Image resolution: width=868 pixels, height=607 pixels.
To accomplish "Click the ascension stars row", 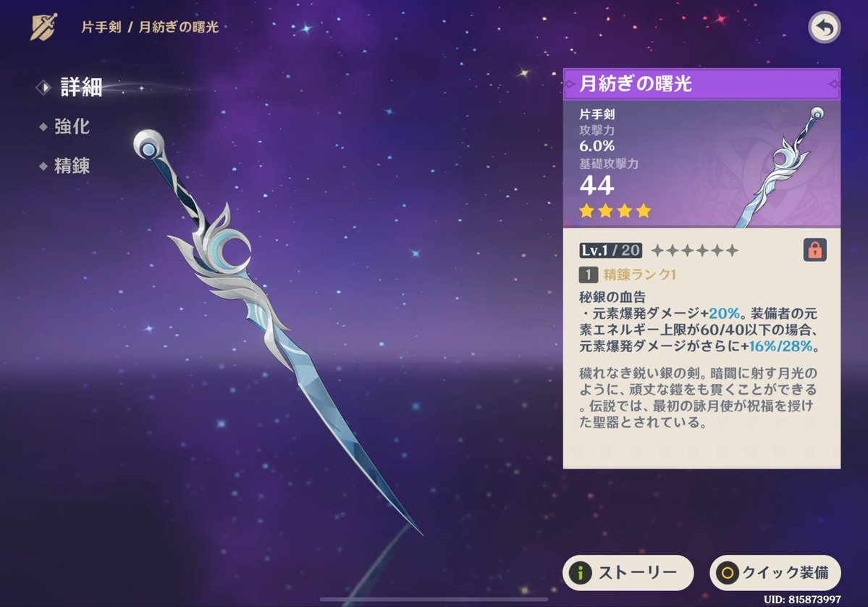I will point(695,251).
